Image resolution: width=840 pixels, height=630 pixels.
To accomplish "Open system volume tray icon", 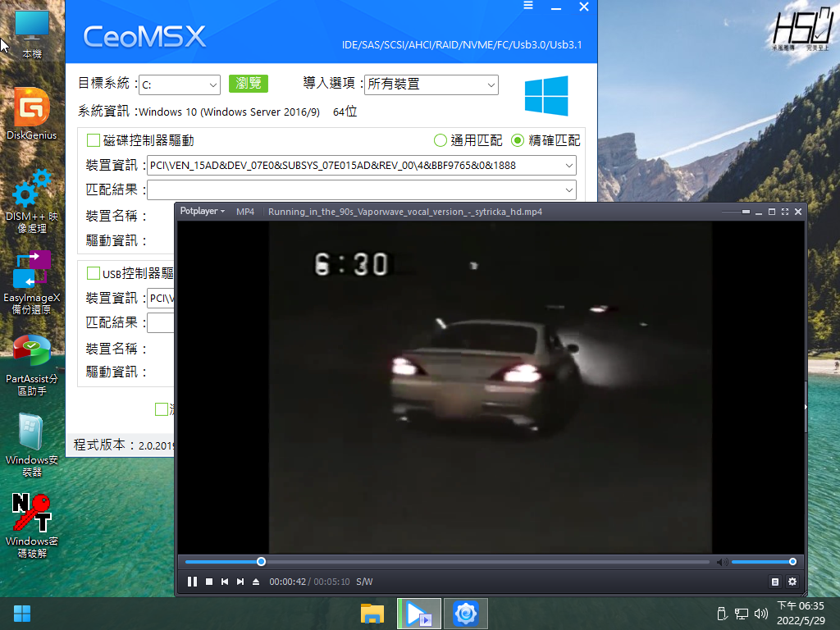I will point(760,614).
